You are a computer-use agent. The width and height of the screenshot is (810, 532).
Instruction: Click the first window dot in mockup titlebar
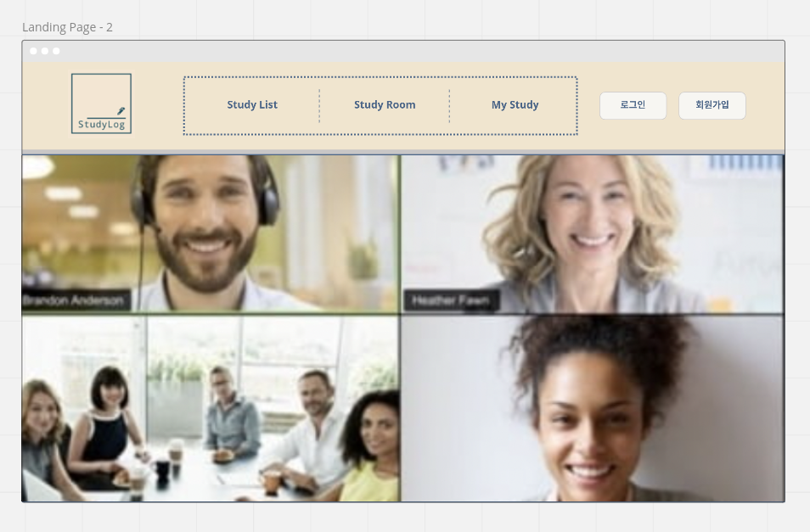point(34,51)
